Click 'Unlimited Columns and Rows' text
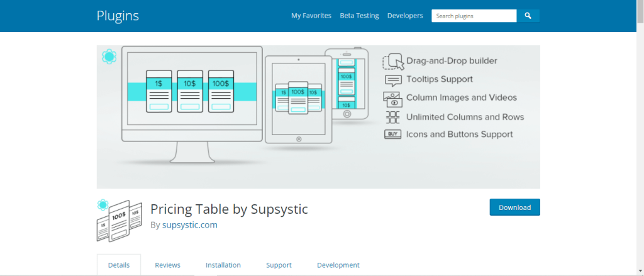The image size is (644, 276). (465, 117)
